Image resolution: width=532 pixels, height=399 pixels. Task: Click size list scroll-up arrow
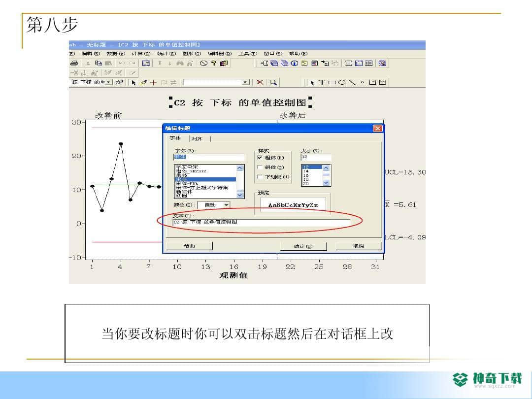[326, 167]
